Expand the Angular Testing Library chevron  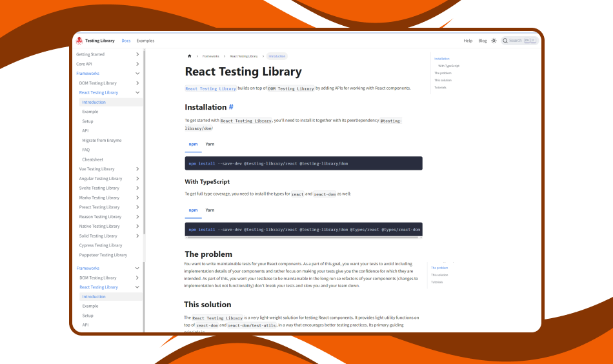tap(137, 179)
